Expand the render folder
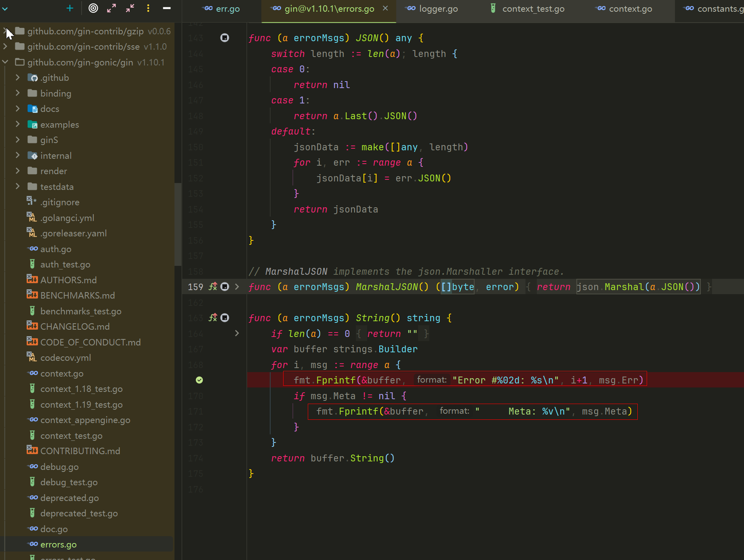744x560 pixels. point(18,171)
